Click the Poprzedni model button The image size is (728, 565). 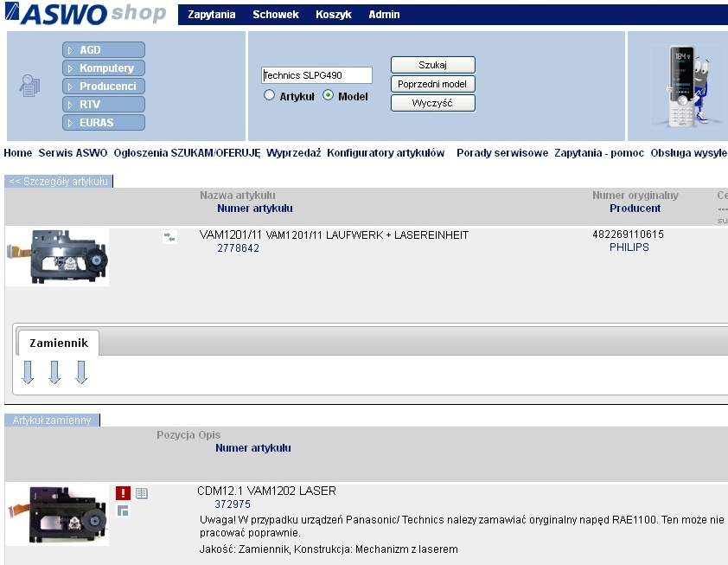tap(432, 84)
